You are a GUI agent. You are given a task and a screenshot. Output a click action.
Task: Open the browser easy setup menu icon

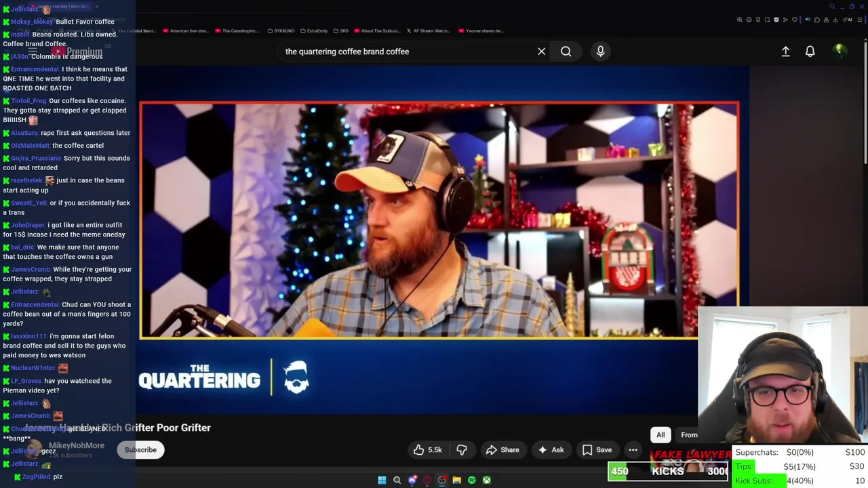click(x=860, y=20)
